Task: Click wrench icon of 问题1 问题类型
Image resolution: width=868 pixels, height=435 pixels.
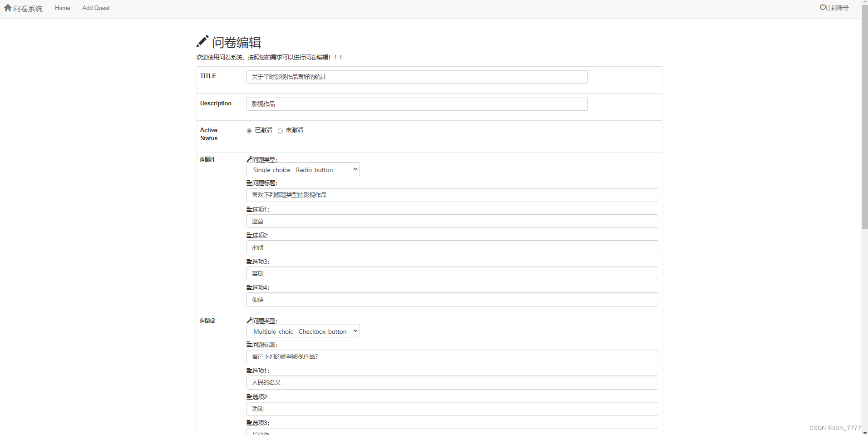Action: click(249, 159)
